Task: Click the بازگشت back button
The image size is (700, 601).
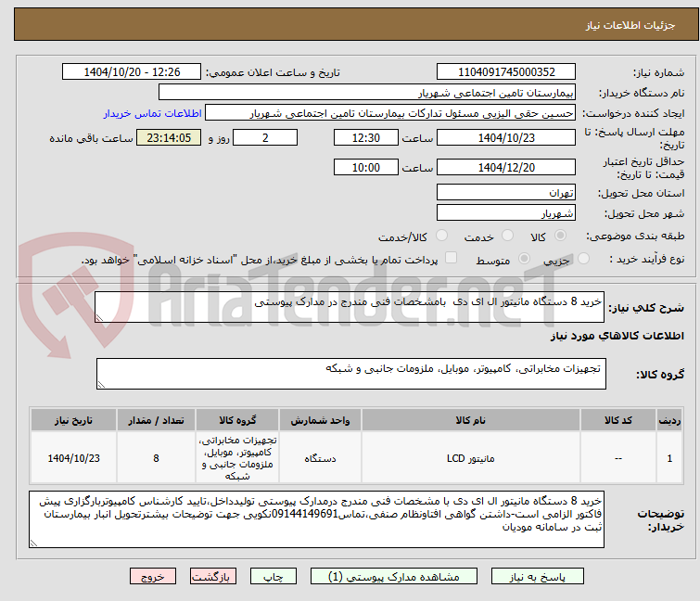Action: 212,577
